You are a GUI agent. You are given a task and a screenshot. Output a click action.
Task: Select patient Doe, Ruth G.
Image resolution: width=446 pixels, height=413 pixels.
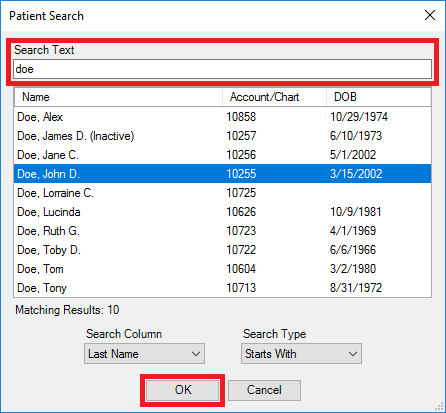point(222,231)
